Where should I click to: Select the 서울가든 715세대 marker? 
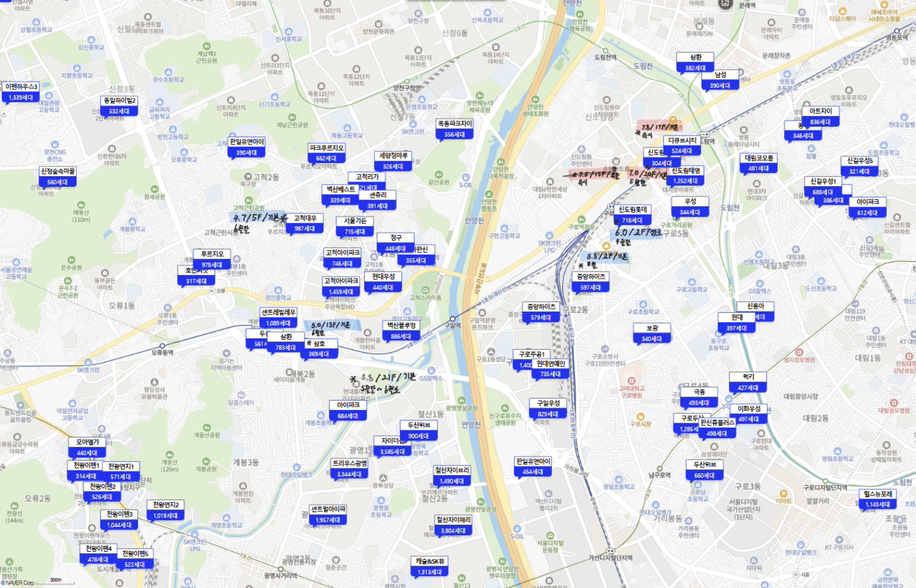pyautogui.click(x=355, y=226)
